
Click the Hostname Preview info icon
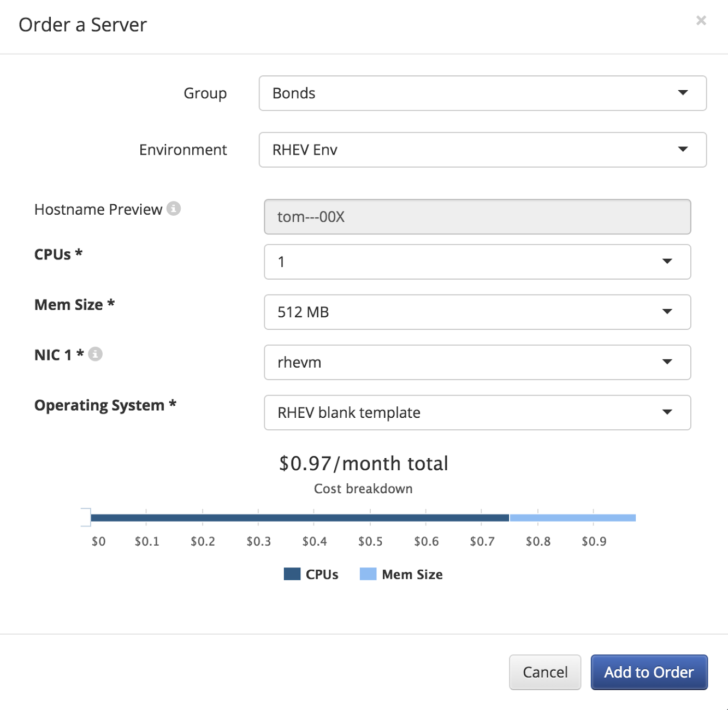pos(173,208)
